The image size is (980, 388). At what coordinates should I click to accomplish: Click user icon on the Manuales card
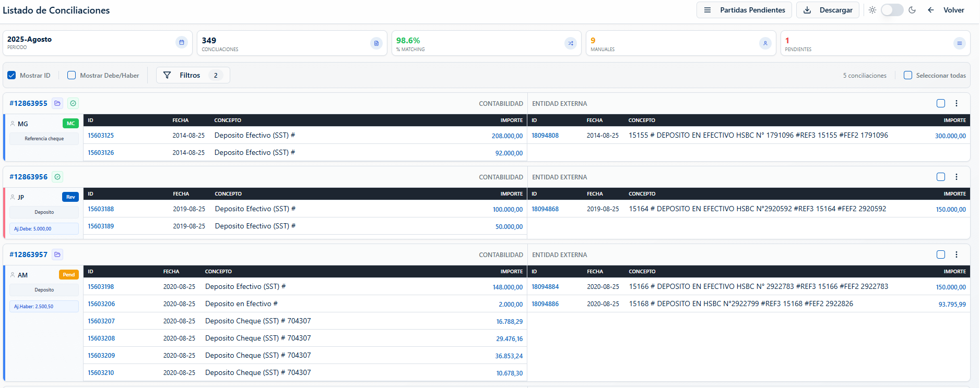pyautogui.click(x=765, y=43)
